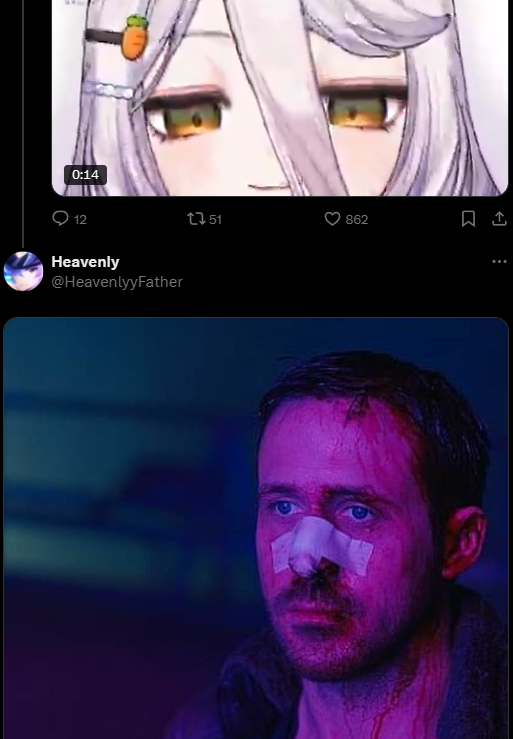Click the Heavenly display name
The height and width of the screenshot is (739, 513).
tap(85, 262)
